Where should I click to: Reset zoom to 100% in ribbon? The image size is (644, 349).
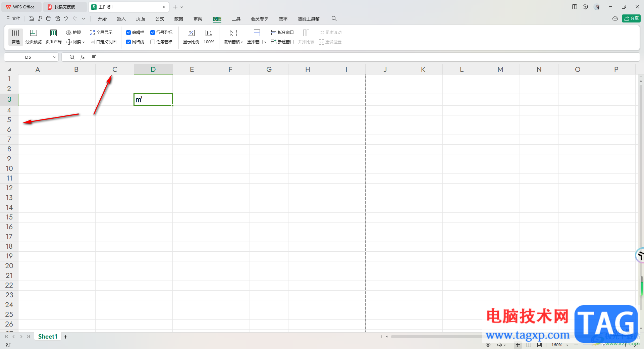coord(209,37)
